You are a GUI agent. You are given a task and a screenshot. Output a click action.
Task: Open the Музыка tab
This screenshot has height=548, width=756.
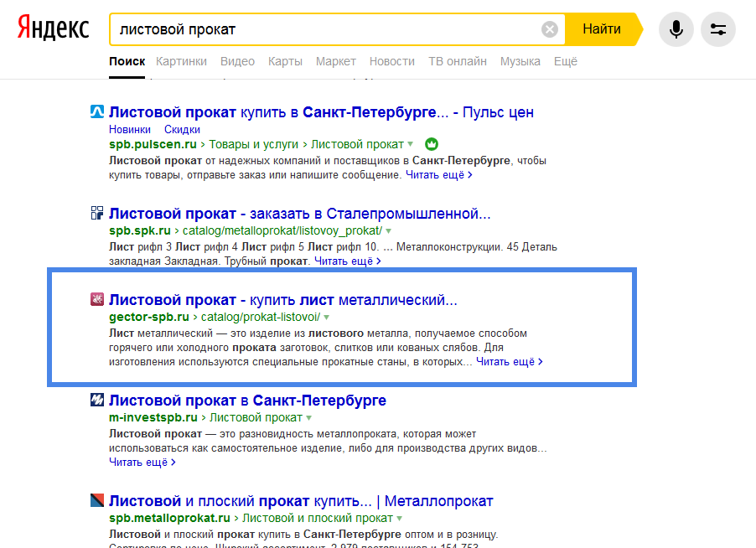pyautogui.click(x=520, y=61)
